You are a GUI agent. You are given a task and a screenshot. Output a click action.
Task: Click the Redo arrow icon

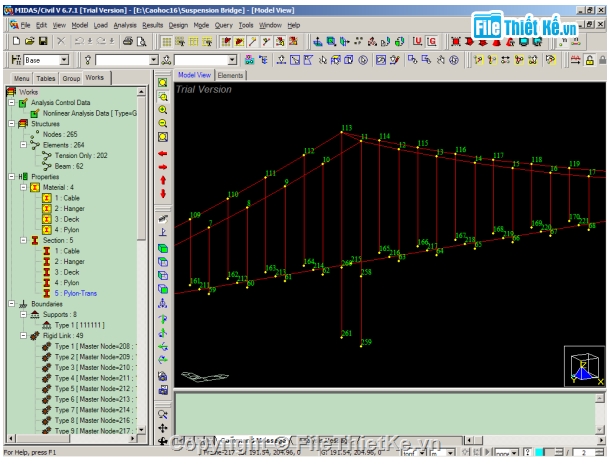tap(101, 41)
